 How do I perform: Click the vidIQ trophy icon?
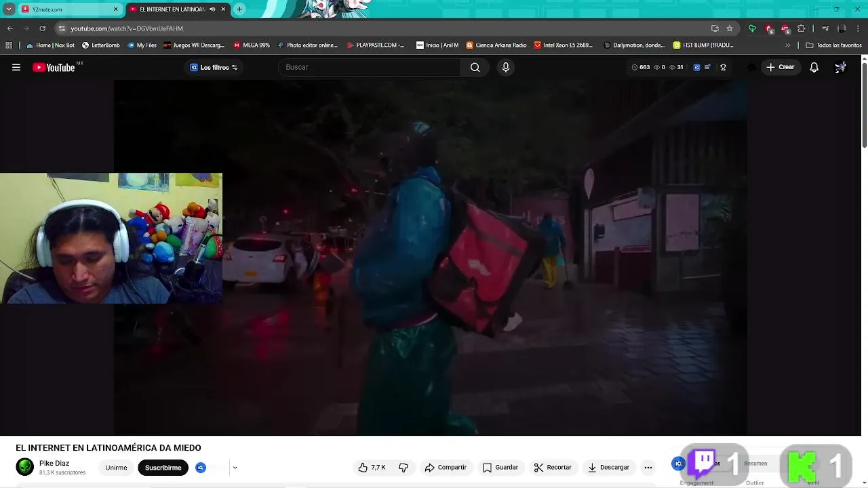tap(723, 67)
